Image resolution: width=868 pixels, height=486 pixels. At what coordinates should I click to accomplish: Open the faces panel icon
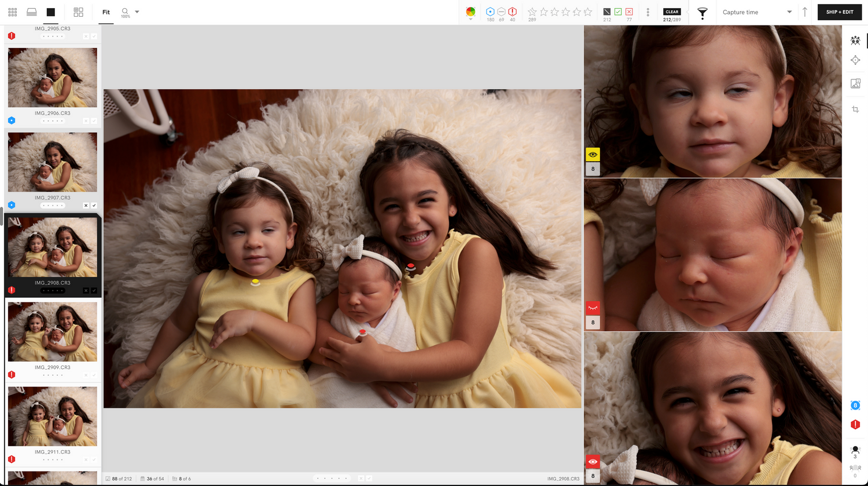[x=855, y=41]
